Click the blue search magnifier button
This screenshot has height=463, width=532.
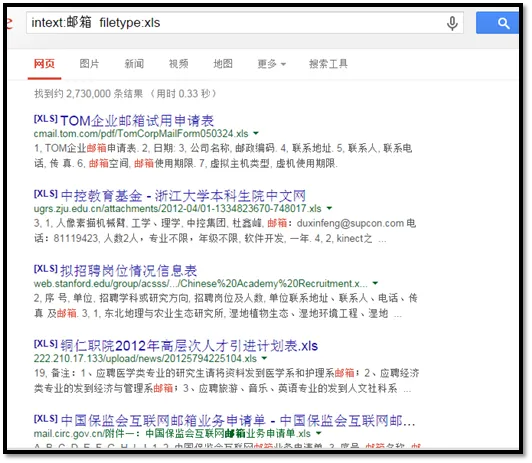tap(497, 23)
